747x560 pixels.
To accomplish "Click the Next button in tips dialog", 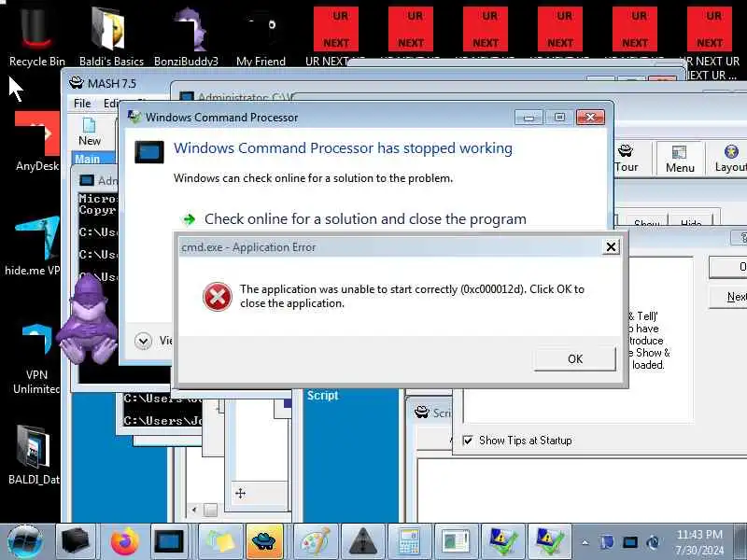I will tap(730, 297).
